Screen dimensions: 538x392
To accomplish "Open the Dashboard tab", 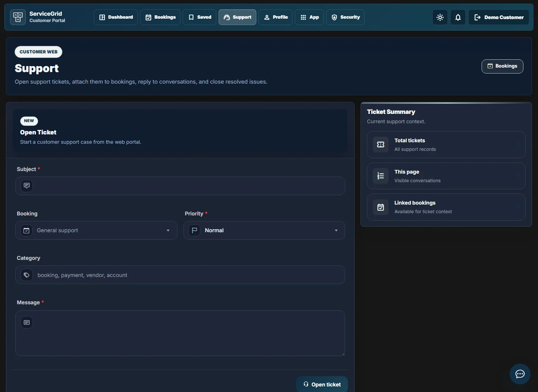I will pos(116,17).
